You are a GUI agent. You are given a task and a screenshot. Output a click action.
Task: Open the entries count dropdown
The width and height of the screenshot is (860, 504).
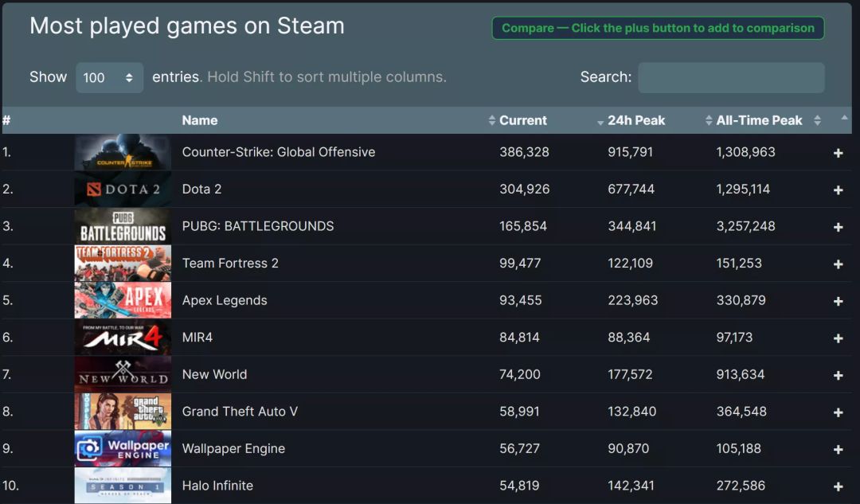pos(109,77)
